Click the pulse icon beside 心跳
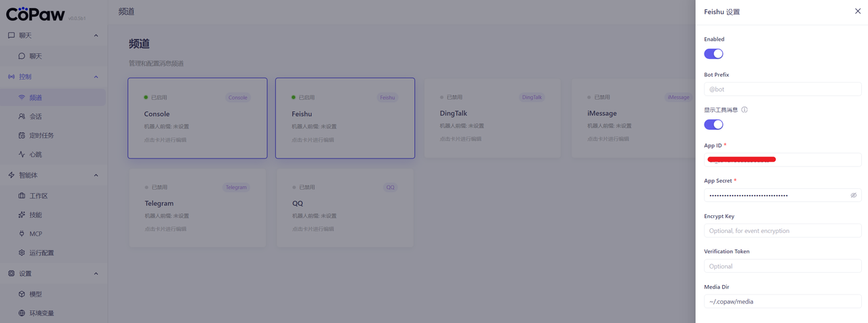This screenshot has height=323, width=868. pyautogui.click(x=22, y=154)
